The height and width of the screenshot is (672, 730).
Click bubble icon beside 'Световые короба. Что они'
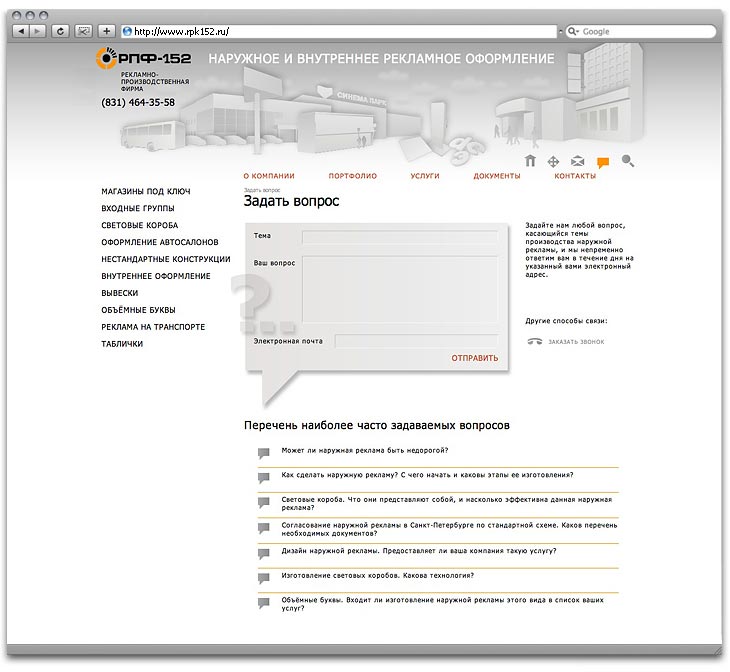(x=264, y=502)
